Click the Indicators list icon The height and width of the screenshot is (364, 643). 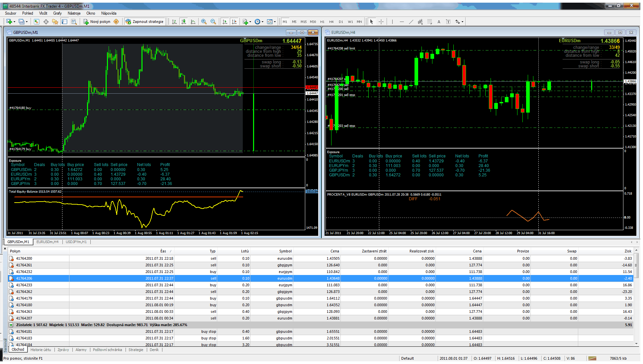(245, 22)
